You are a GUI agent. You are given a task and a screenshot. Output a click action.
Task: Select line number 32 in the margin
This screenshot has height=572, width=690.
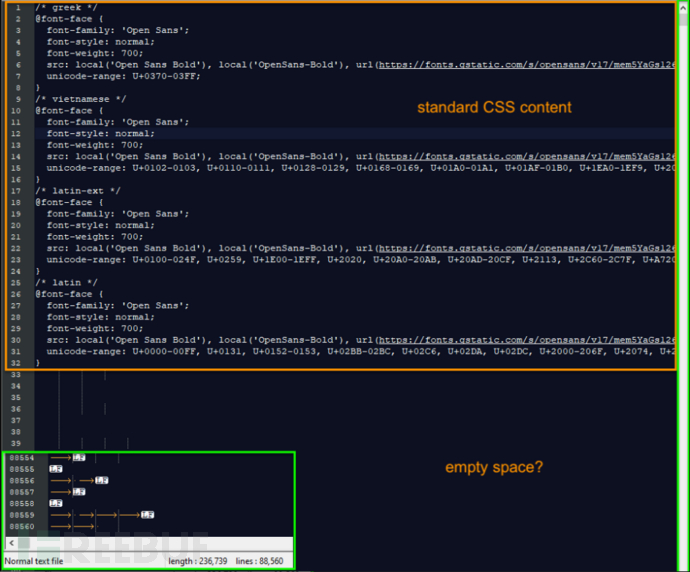(x=18, y=363)
